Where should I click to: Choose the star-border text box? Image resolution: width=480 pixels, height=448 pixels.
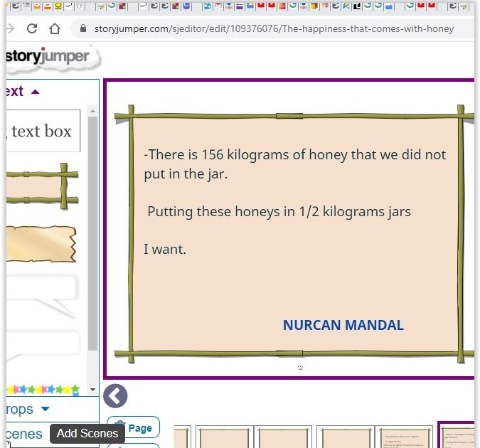click(x=43, y=390)
